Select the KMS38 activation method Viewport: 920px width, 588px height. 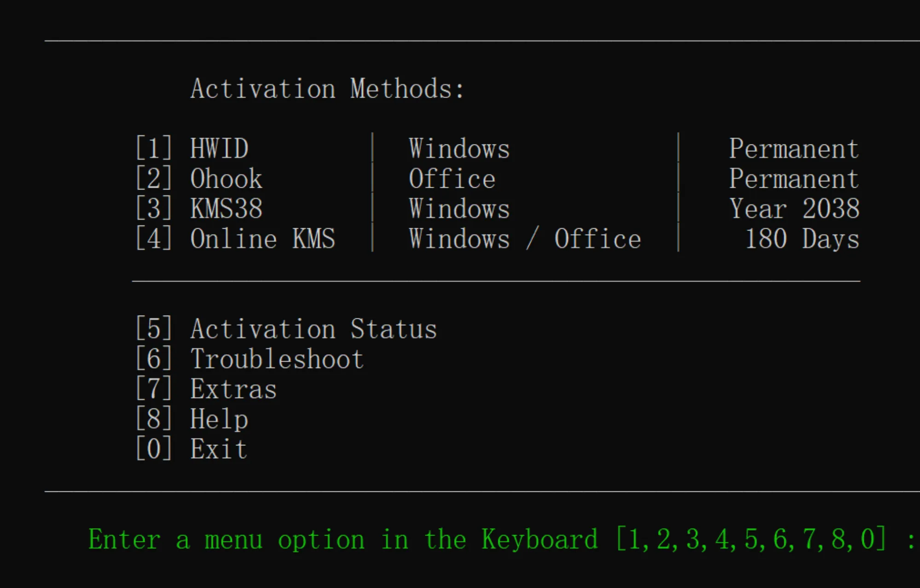pyautogui.click(x=226, y=208)
